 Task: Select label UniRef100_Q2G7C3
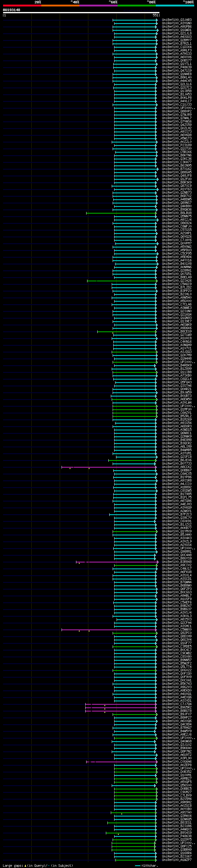[x=177, y=88]
